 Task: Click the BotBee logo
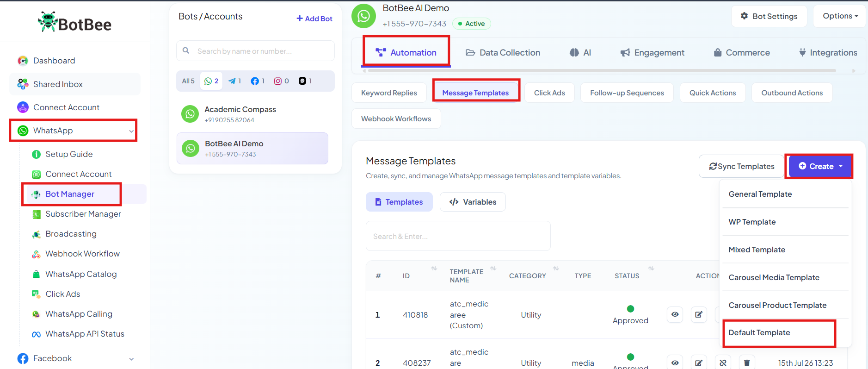pyautogui.click(x=74, y=22)
